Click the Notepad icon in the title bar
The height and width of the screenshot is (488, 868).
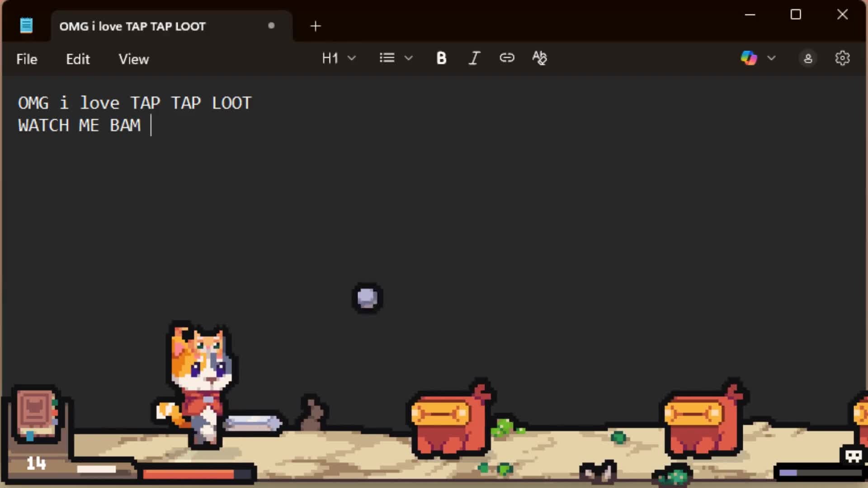pos(26,25)
